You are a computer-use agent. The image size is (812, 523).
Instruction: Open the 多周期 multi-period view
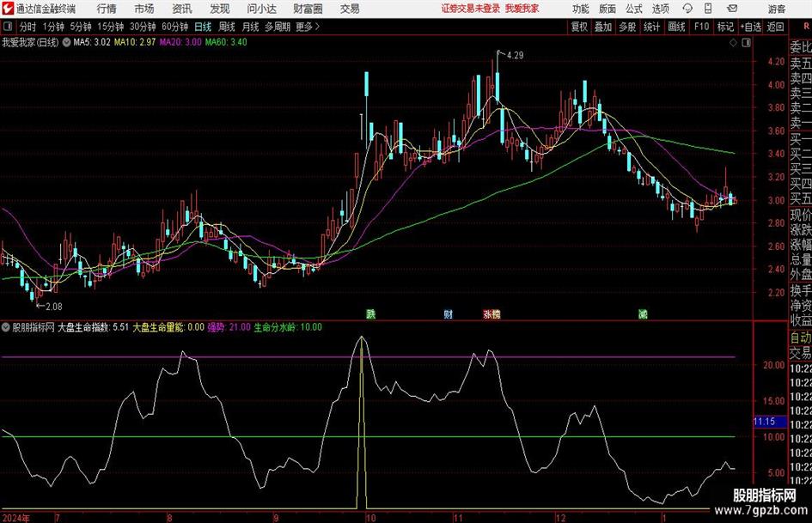(278, 27)
